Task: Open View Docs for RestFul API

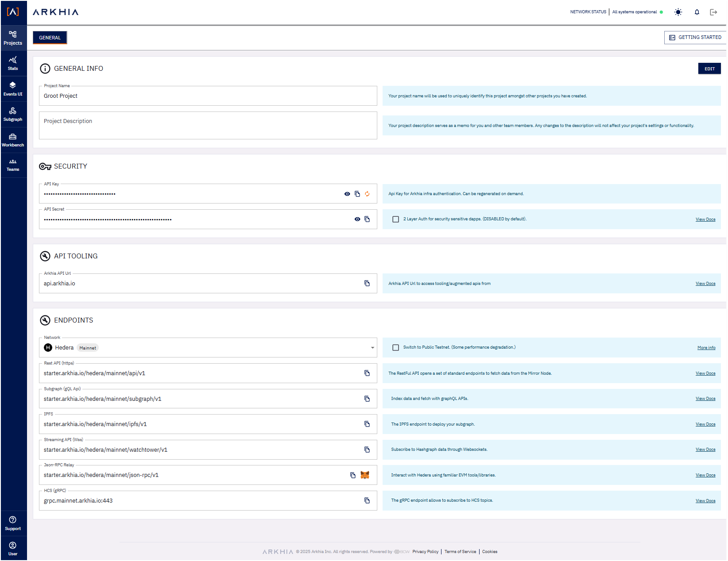Action: coord(705,373)
